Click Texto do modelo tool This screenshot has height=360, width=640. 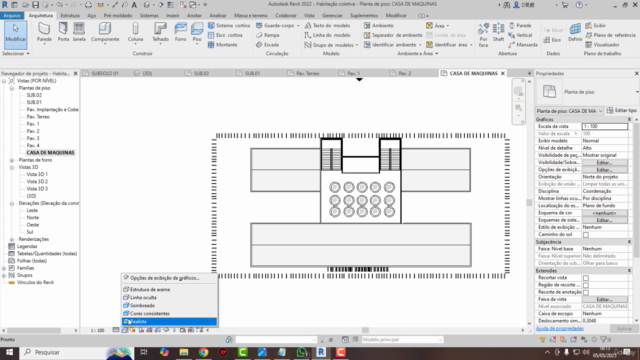pos(327,25)
